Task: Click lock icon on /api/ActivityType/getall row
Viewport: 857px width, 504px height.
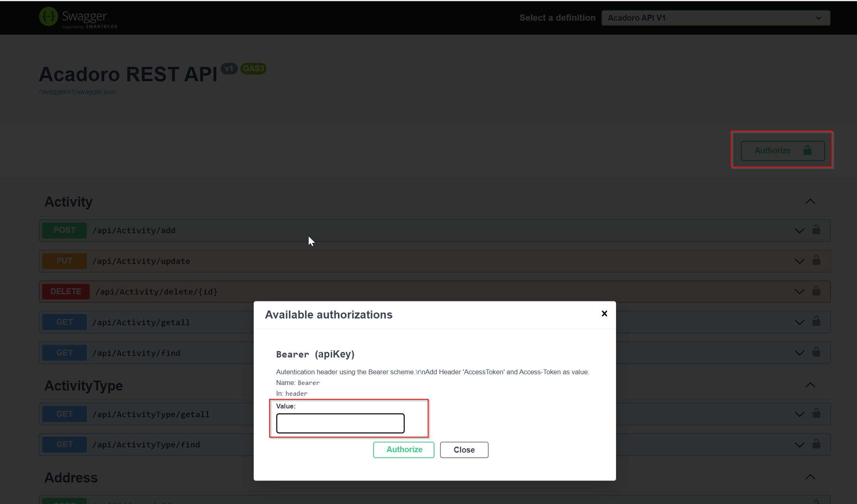Action: 816,413
